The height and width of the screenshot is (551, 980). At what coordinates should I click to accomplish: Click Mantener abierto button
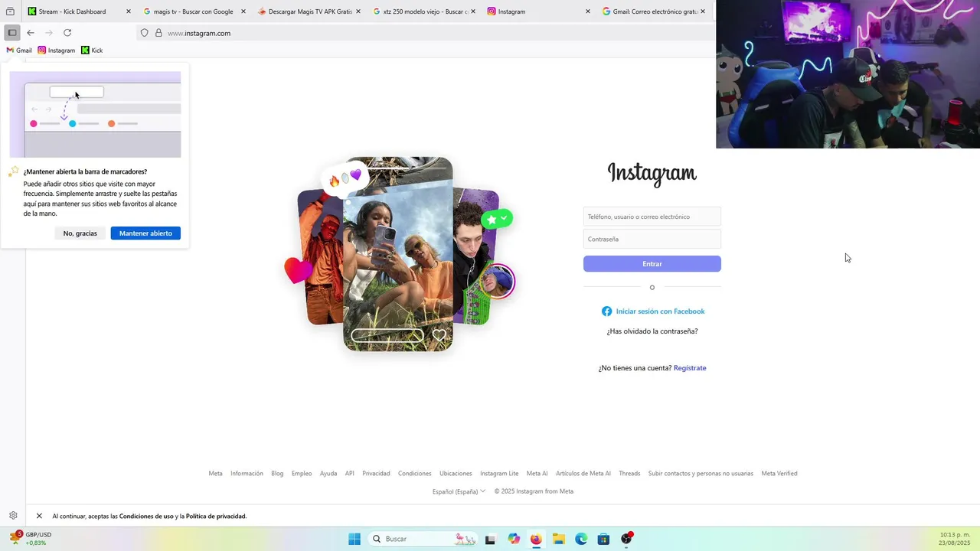coord(145,233)
